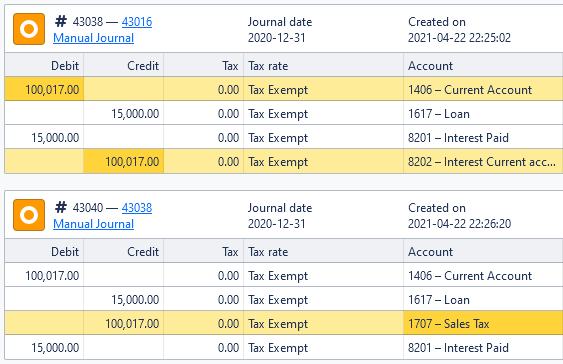
Task: Click orange circle icon of journal 43038
Action: click(x=29, y=29)
